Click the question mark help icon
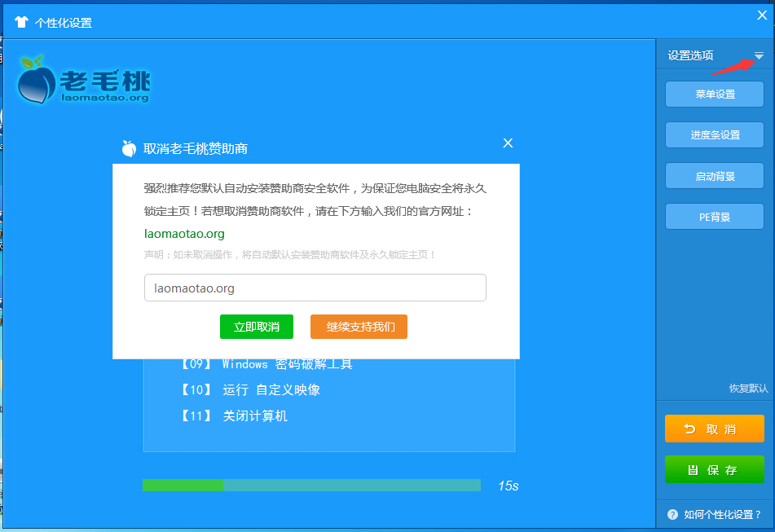Image resolution: width=775 pixels, height=532 pixels. click(x=672, y=515)
